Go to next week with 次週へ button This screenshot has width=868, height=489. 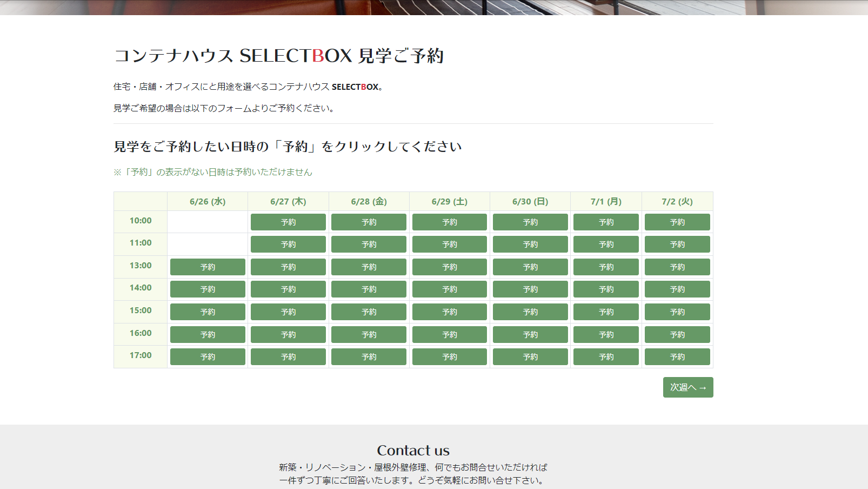click(688, 387)
